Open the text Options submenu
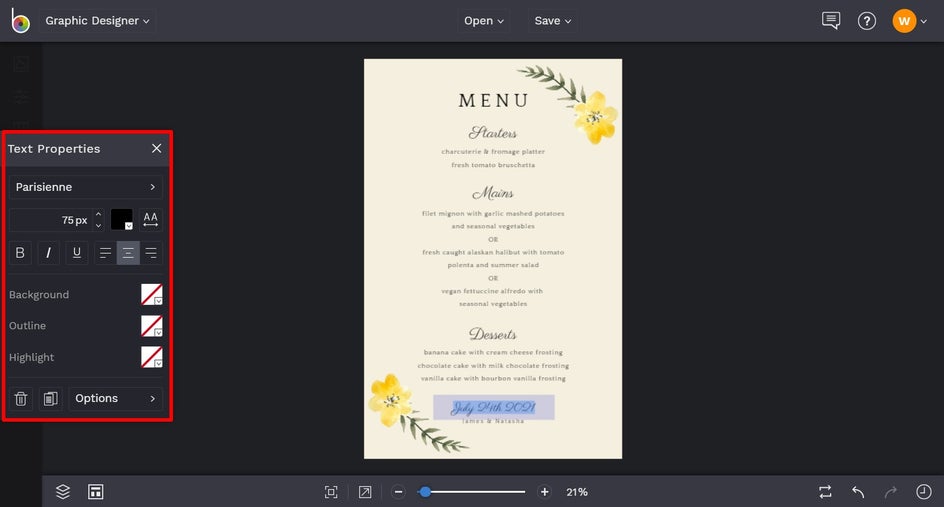Image resolution: width=944 pixels, height=507 pixels. [116, 399]
